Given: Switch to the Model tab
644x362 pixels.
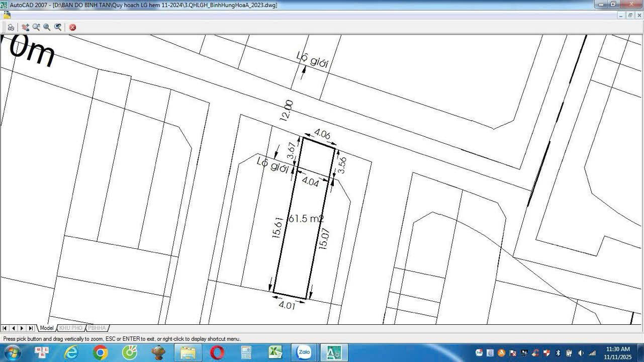Looking at the screenshot, I should tap(47, 328).
